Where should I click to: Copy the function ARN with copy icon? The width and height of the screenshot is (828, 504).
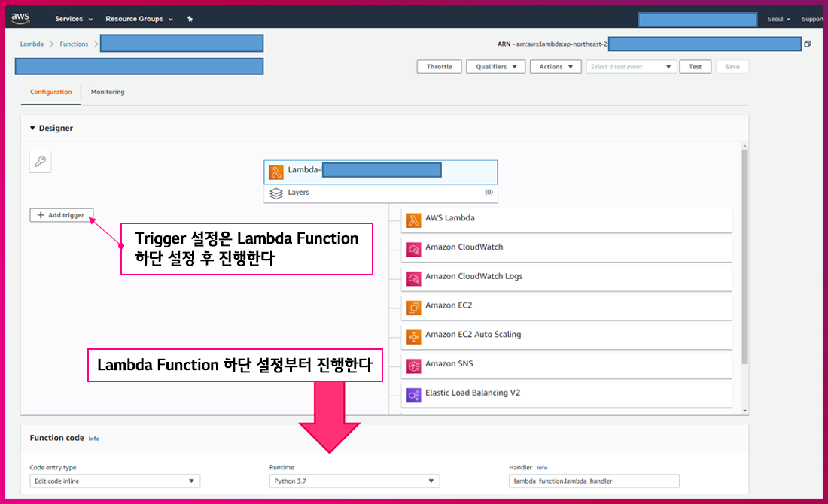808,44
